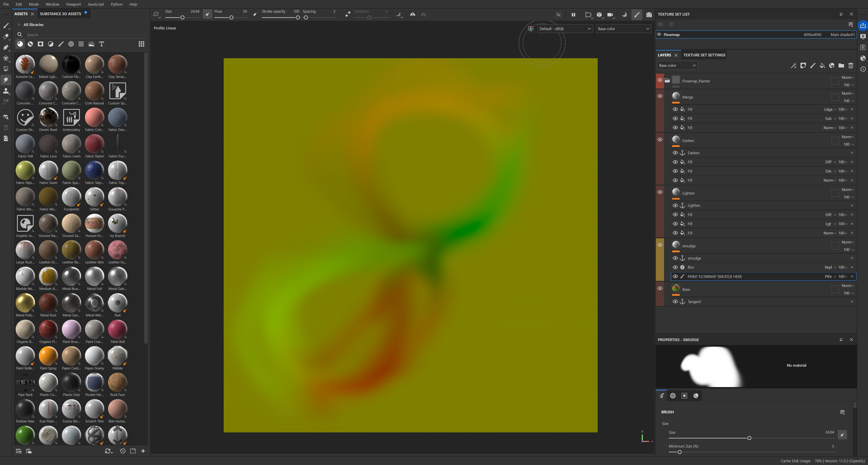Toggle visibility of the Darken group

(x=660, y=139)
